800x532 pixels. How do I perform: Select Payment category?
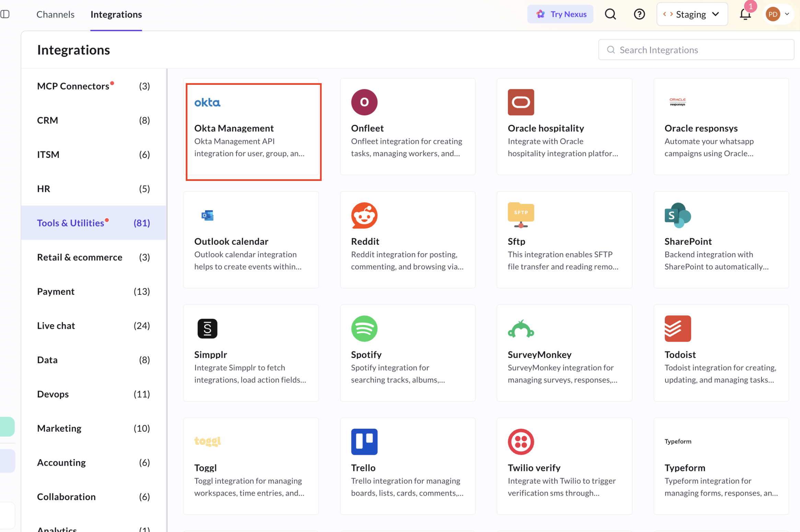(94, 291)
